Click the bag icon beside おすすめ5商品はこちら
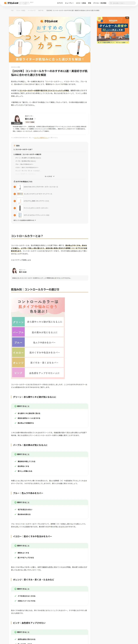Screen dimensions: 138x644 point(15,182)
